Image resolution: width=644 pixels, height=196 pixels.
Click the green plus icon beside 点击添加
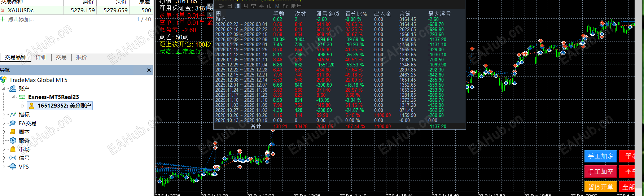tap(3, 19)
